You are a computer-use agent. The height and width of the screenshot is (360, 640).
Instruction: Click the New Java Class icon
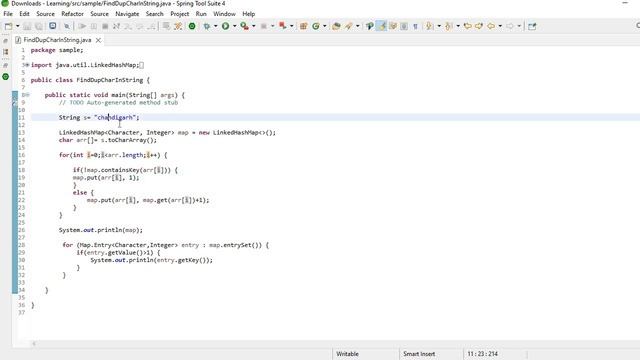pyautogui.click(x=316, y=26)
